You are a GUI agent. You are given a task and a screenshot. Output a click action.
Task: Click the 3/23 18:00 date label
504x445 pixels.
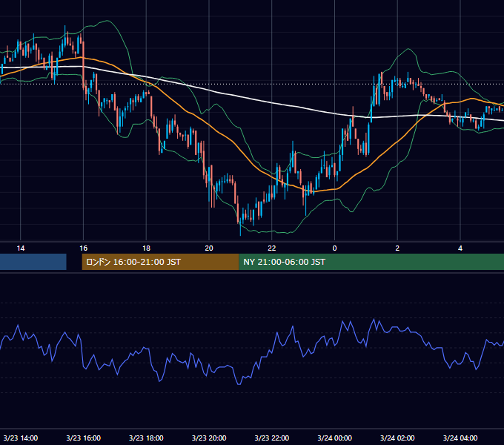coord(146,438)
